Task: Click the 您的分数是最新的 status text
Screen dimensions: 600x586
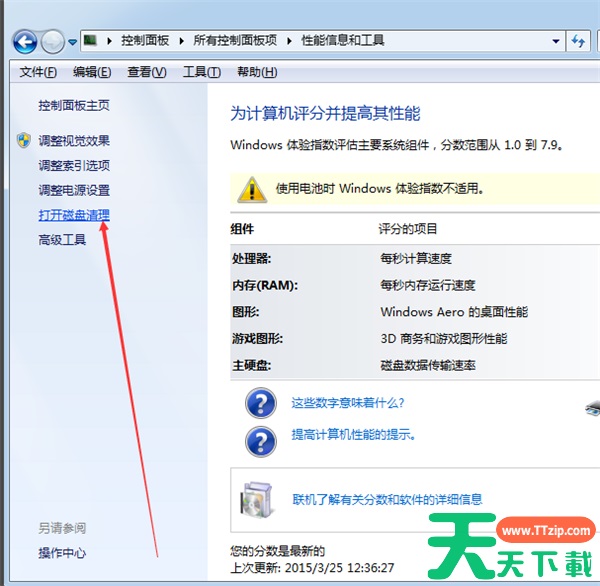Action: pyautogui.click(x=278, y=552)
